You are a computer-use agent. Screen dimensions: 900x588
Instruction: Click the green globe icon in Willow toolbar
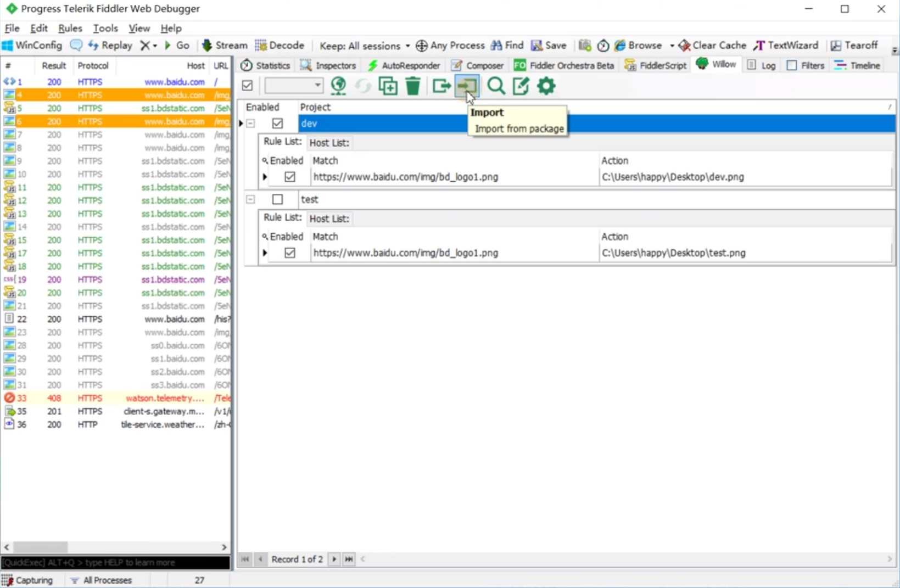click(339, 86)
